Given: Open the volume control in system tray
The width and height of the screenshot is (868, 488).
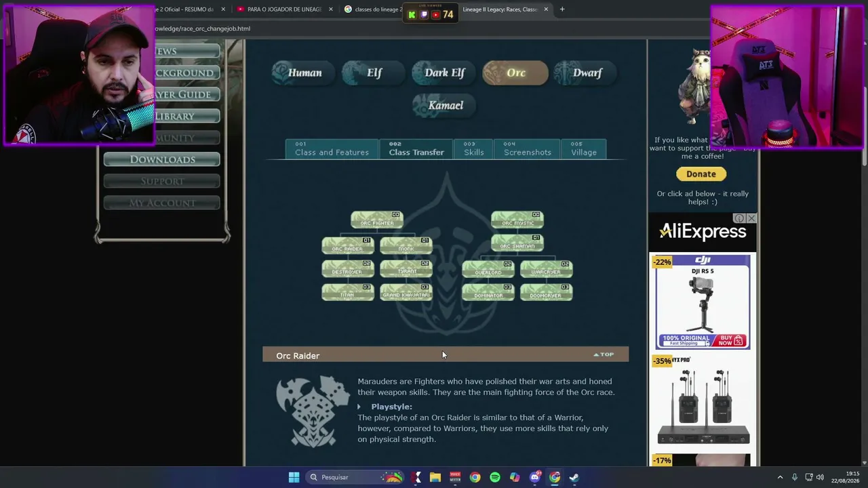Looking at the screenshot, I should [820, 477].
